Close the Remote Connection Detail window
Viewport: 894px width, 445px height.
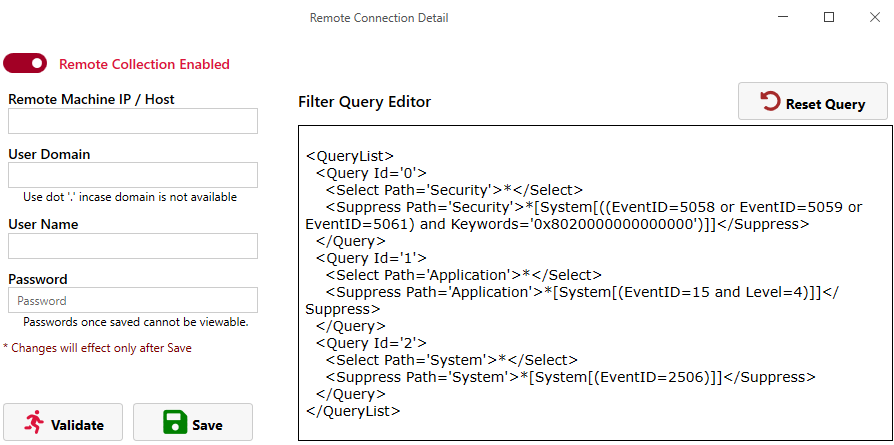pos(874,17)
